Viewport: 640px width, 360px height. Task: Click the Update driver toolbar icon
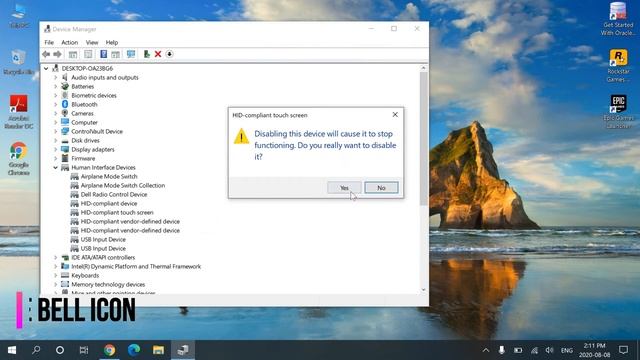[x=146, y=54]
